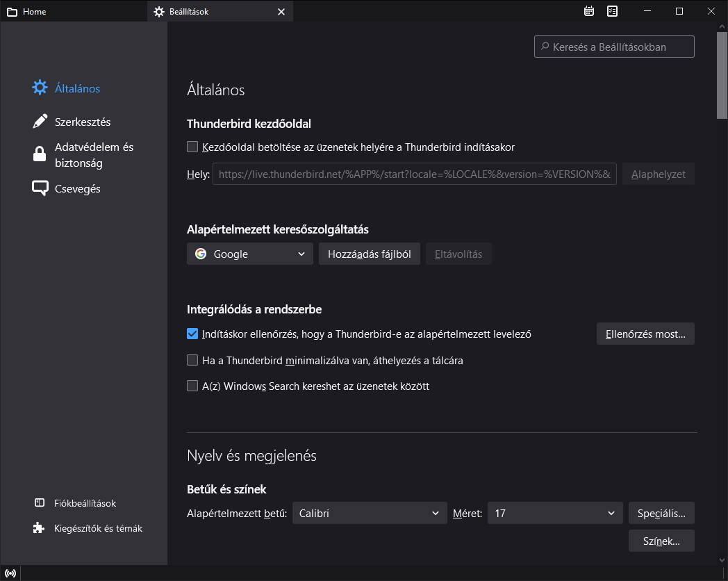The image size is (728, 581).
Task: Click the Kiegészítők puzzle piece icon
Action: [x=39, y=528]
